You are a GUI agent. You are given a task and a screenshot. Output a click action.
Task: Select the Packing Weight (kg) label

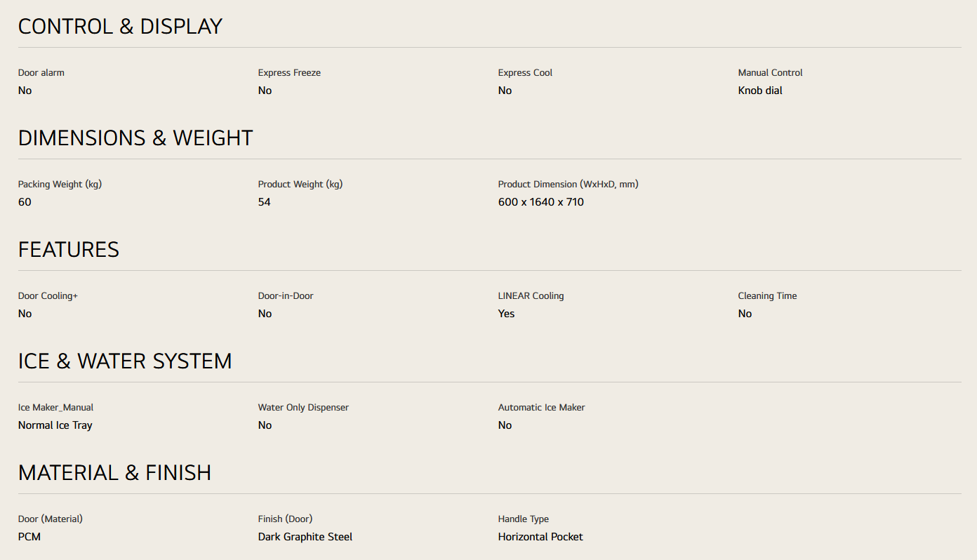[60, 185]
